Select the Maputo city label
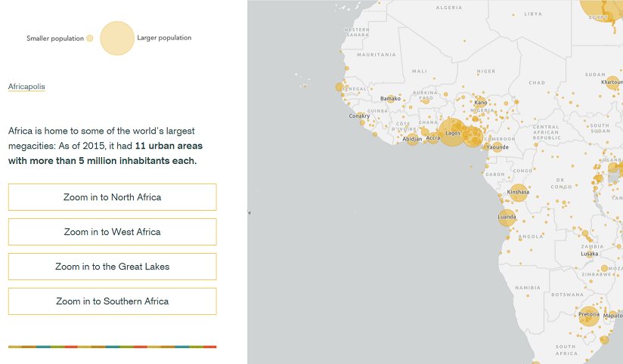623x364 pixels. pyautogui.click(x=612, y=316)
